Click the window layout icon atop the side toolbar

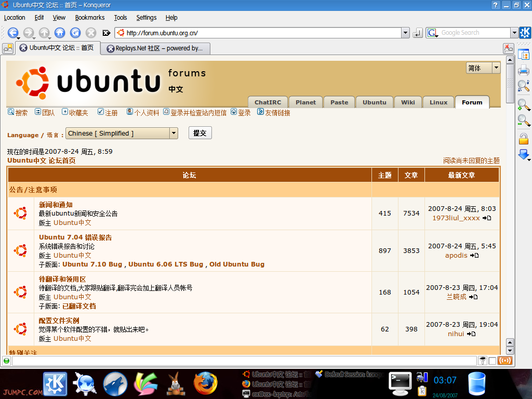point(524,54)
